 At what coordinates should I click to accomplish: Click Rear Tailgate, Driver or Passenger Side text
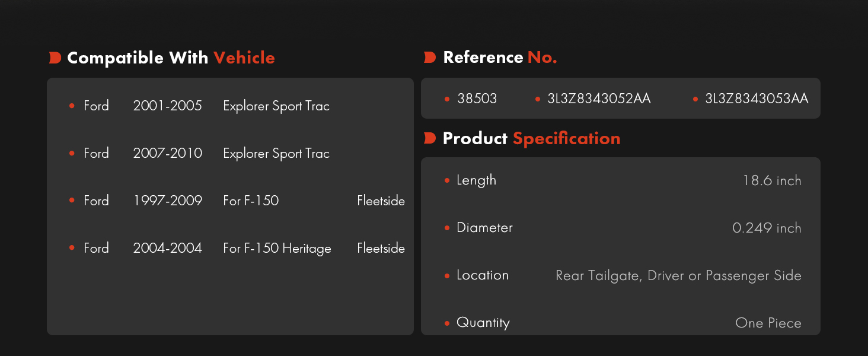point(678,276)
